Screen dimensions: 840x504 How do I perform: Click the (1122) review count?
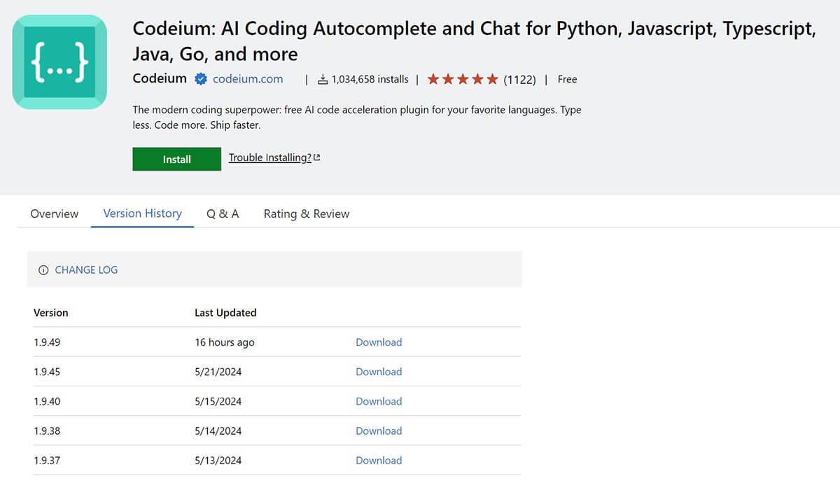tap(521, 79)
